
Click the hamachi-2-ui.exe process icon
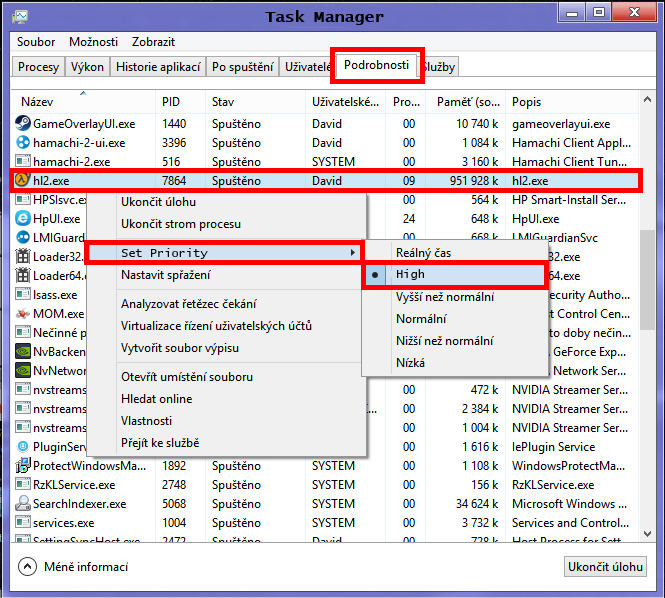pos(22,143)
